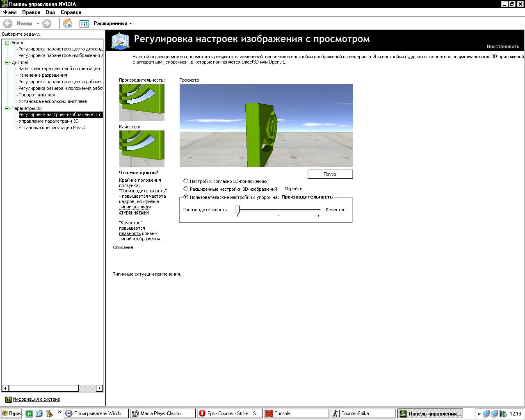Select Установка нескольких дисплеев

[x=53, y=101]
